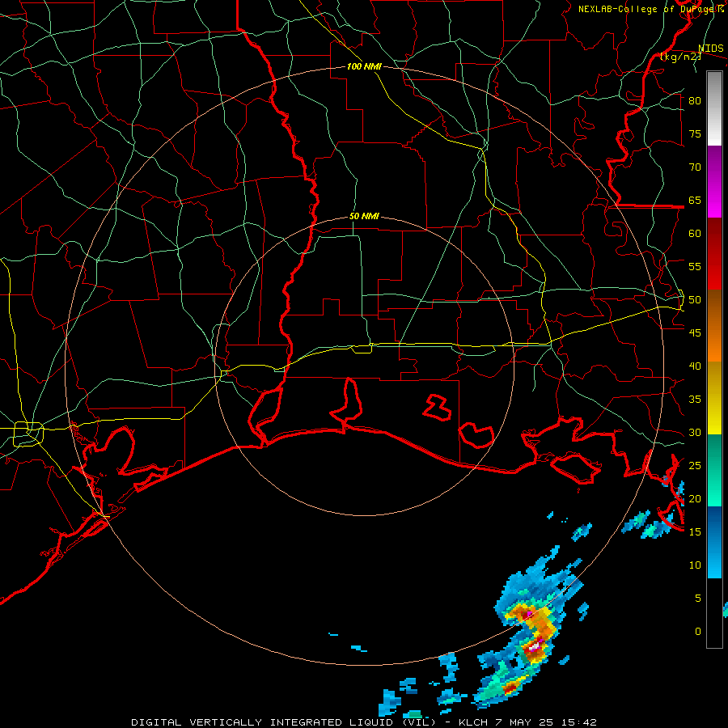Screen dimensions: 728x728
Task: Select the 15 value on the color scale
Action: coord(695,532)
